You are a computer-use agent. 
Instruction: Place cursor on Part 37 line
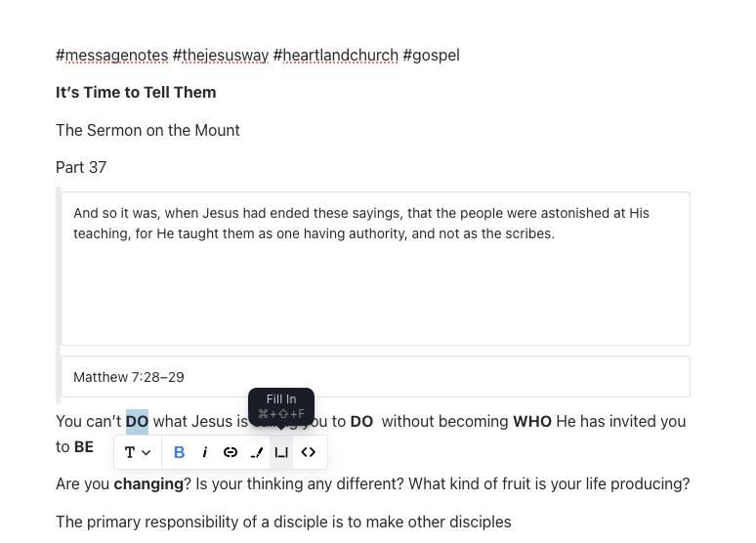[x=81, y=167]
